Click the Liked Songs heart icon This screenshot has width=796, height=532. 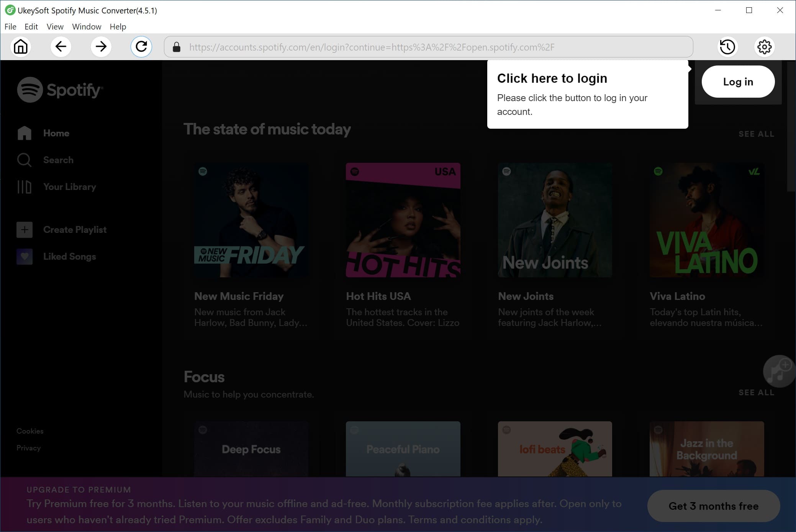tap(25, 256)
